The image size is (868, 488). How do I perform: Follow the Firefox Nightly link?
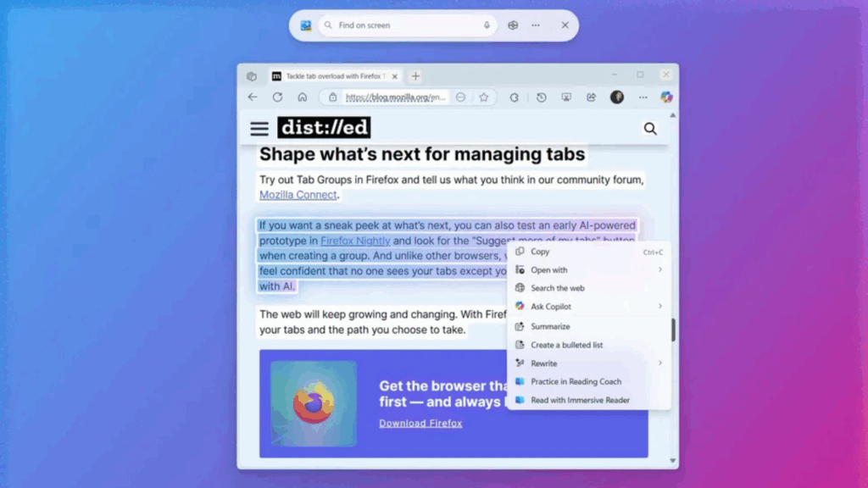click(355, 241)
